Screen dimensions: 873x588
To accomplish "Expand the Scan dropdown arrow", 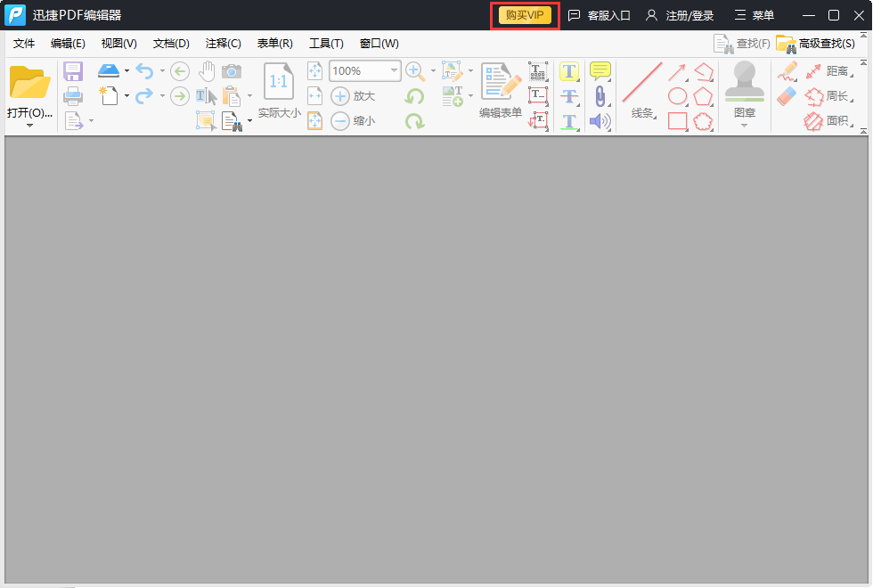I will tap(126, 70).
